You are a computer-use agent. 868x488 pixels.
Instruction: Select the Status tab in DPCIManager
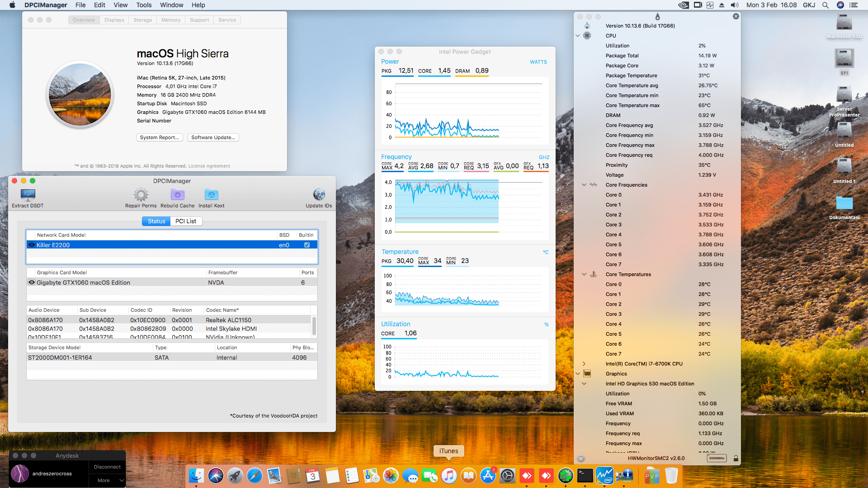(156, 221)
